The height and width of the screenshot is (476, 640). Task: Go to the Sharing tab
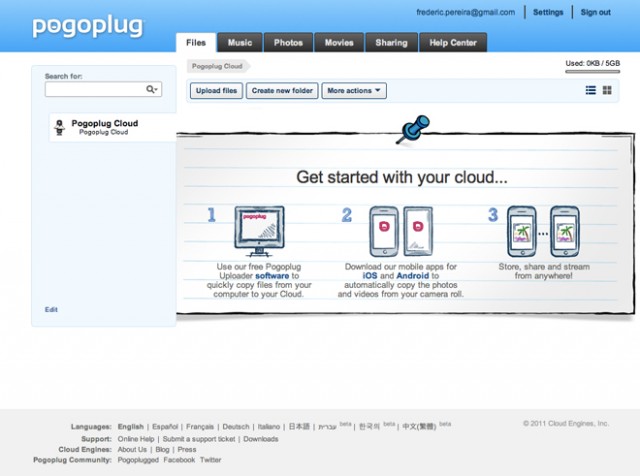point(391,42)
